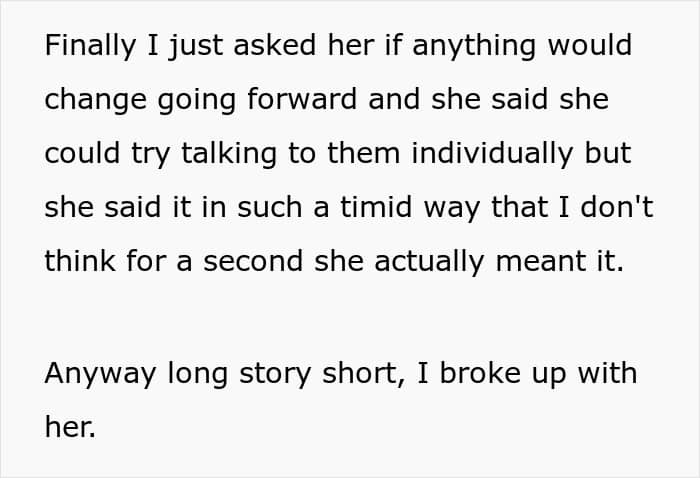Click the word "with" ending the line

pos(607,373)
